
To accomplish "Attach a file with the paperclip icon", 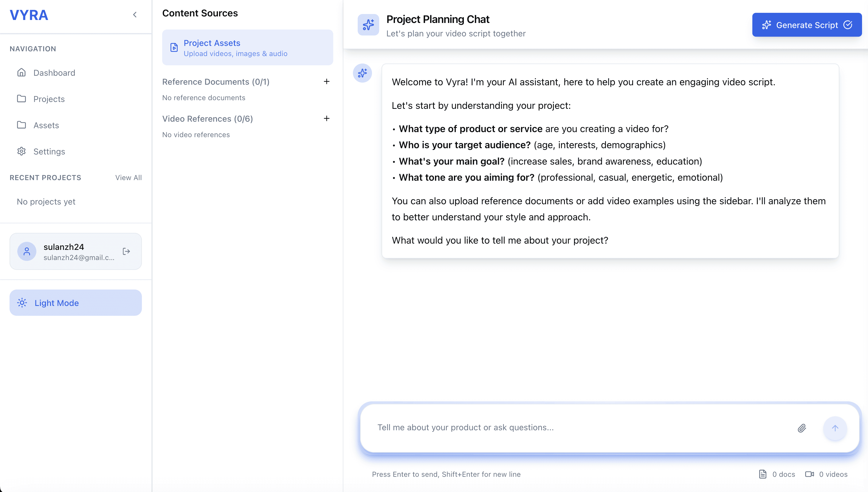I will [802, 428].
